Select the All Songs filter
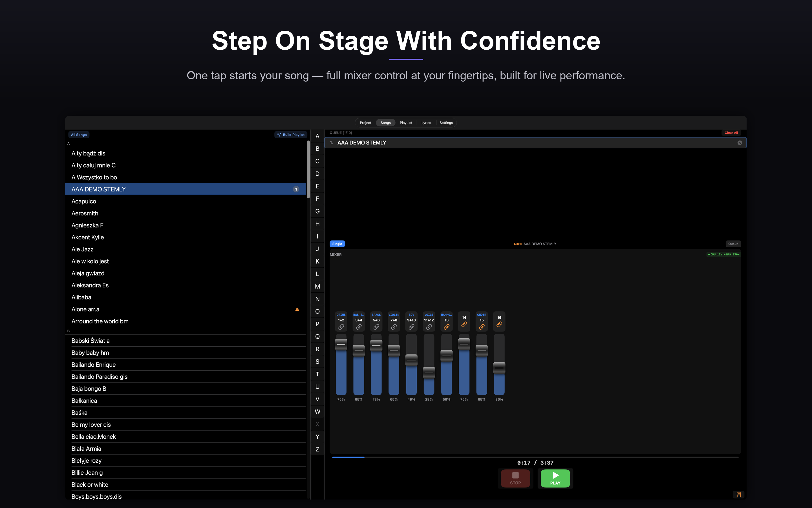 click(79, 135)
